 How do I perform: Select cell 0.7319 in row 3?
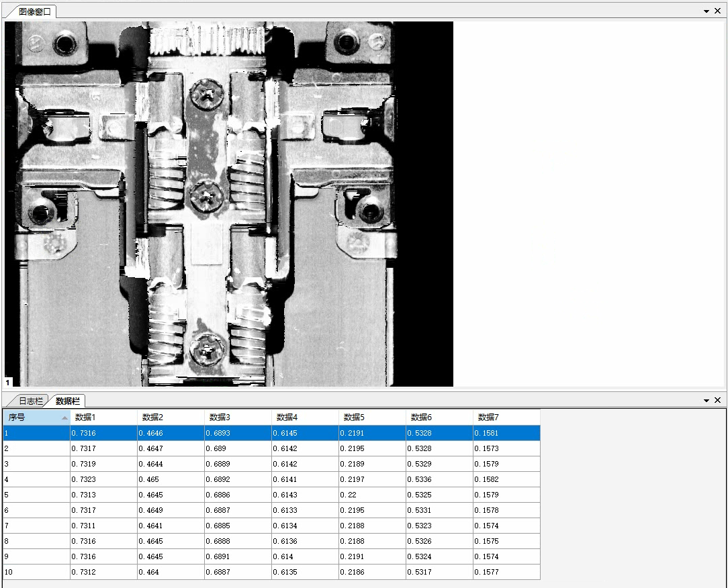pos(103,464)
